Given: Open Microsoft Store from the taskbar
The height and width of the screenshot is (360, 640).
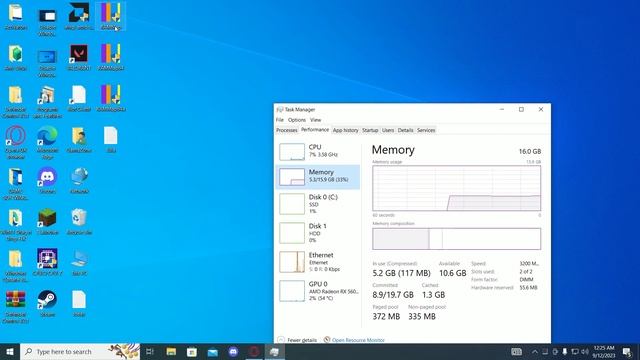Looking at the screenshot, I should 192,351.
